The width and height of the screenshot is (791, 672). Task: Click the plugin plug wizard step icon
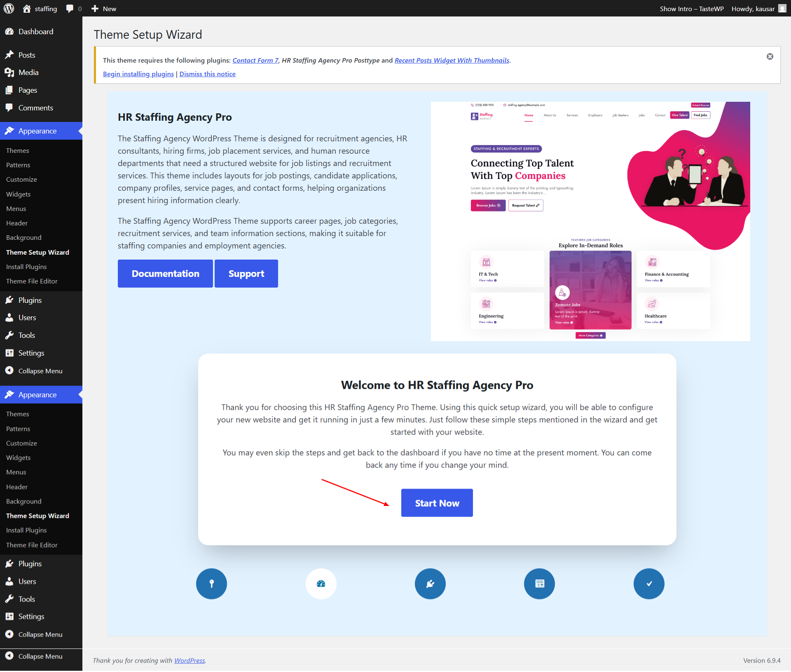click(x=430, y=583)
